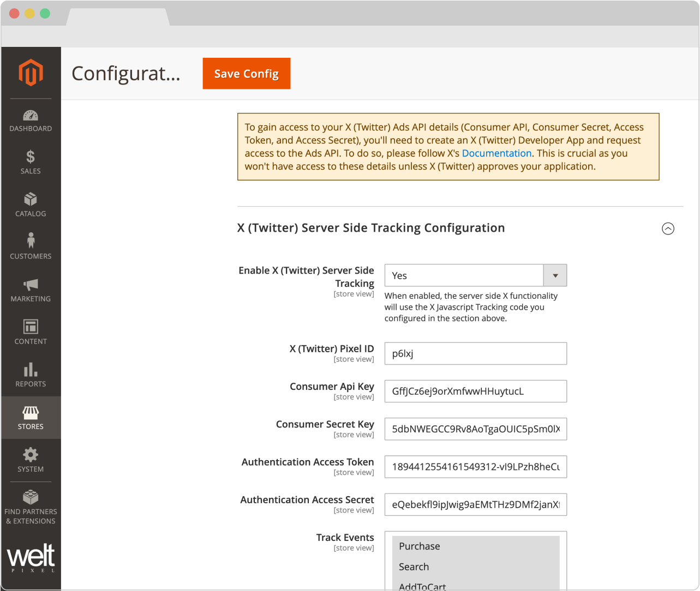Open the Dashboard from the sidebar
The height and width of the screenshot is (591, 700).
(31, 121)
